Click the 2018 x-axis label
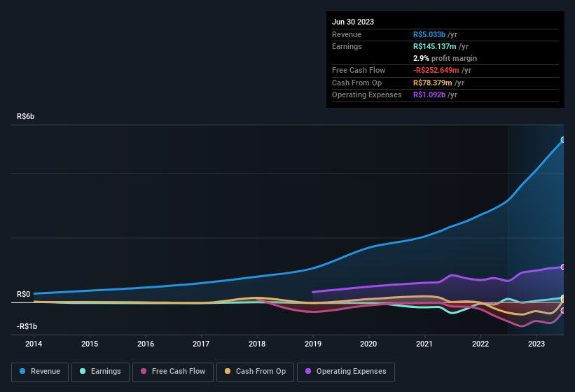 pos(257,344)
